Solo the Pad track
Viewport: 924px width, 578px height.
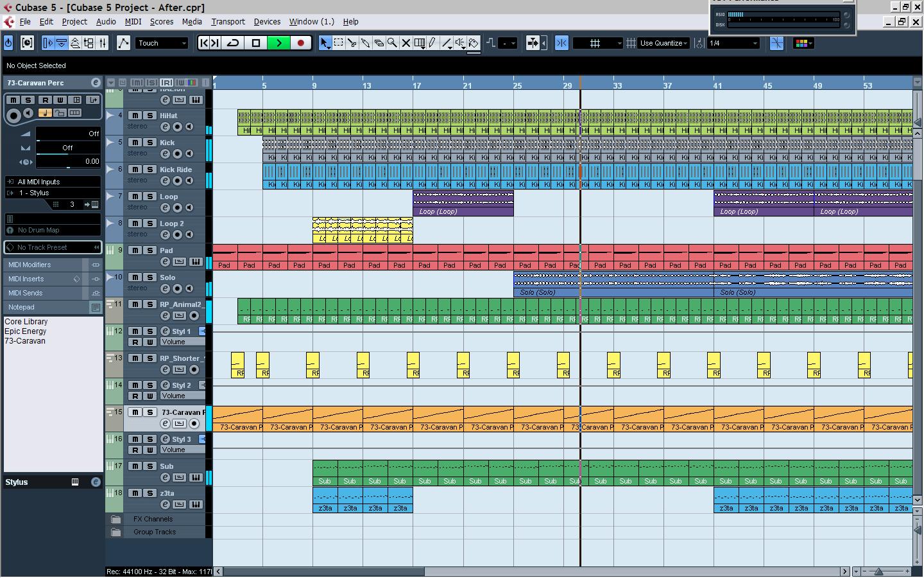tap(149, 250)
